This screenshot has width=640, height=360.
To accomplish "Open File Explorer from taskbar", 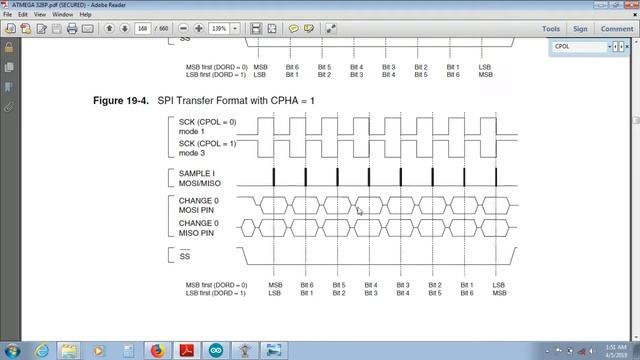I will coord(69,351).
